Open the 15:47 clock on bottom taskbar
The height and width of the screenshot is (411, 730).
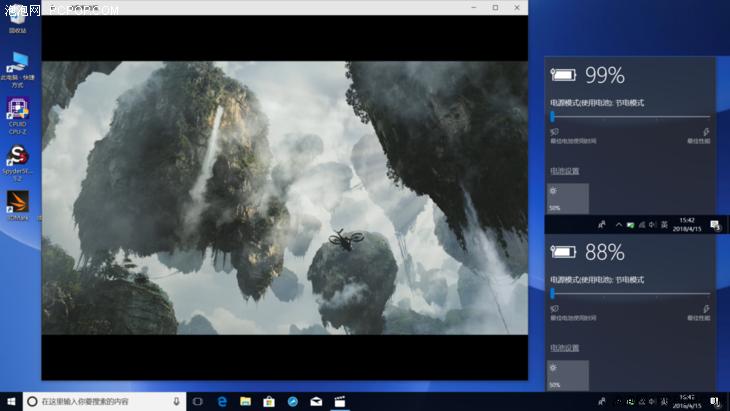click(687, 401)
